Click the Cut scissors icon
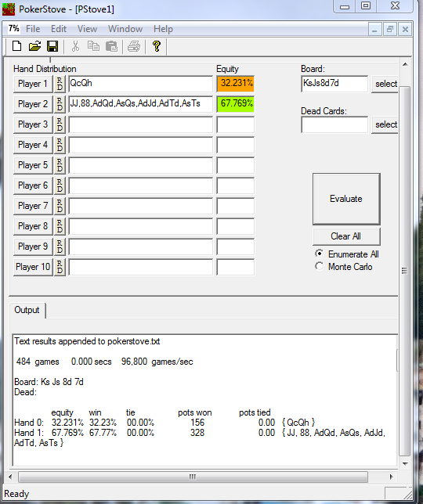Viewport: 423px width, 504px height. 75,46
